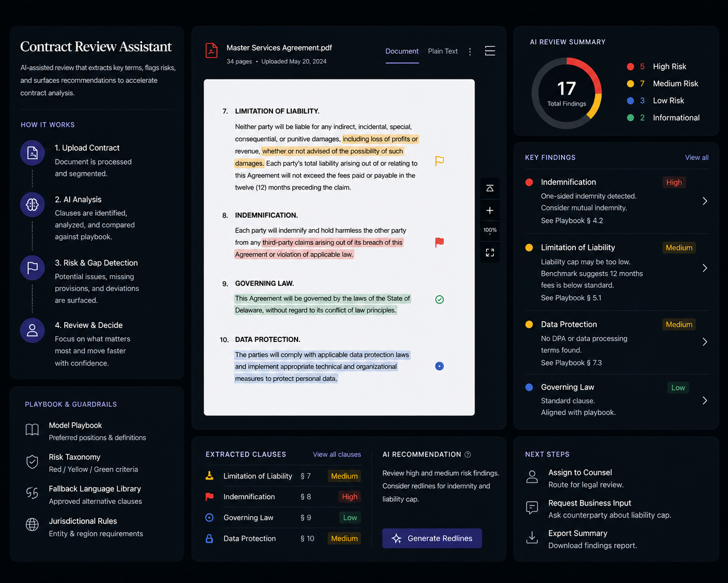The height and width of the screenshot is (583, 728).
Task: Click the blue dot marker beside Data Protection clause
Action: (x=439, y=366)
